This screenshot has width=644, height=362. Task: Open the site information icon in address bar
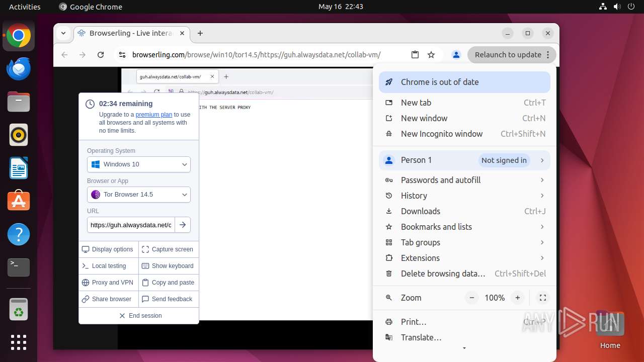[122, 55]
